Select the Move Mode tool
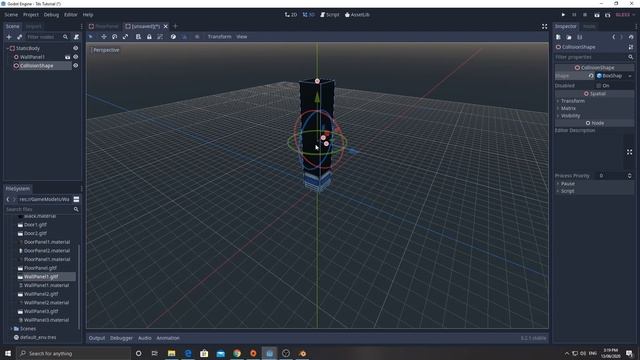 [104, 37]
